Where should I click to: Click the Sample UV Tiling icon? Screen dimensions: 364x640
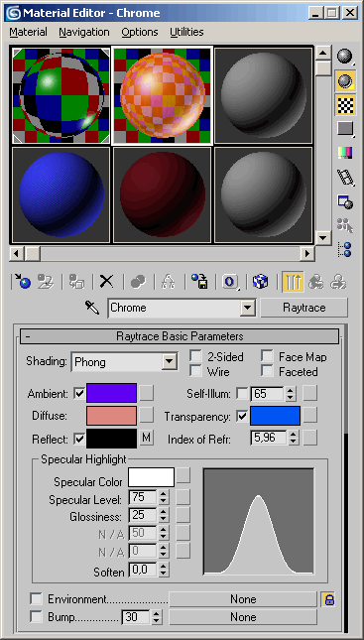click(x=345, y=129)
